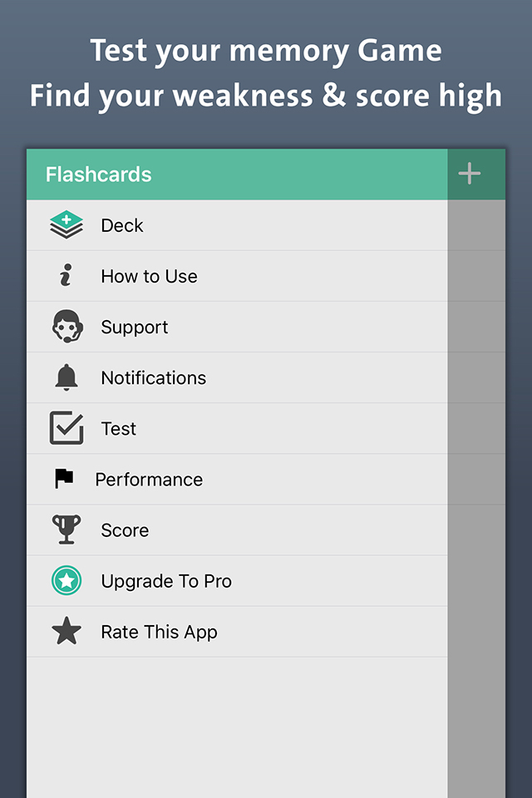Choose Upgrade To Pro text
Viewport: 532px width, 798px height.
[x=166, y=580]
